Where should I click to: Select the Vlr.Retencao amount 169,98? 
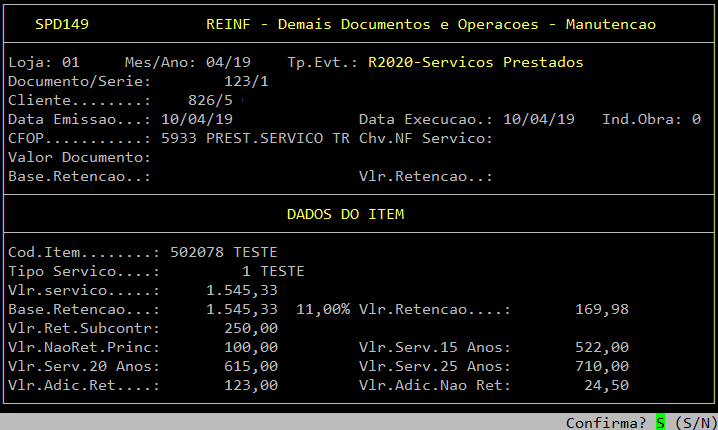(x=602, y=309)
